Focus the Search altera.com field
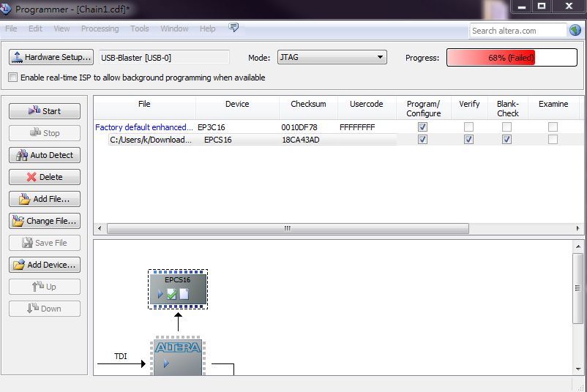This screenshot has height=392, width=587. (x=517, y=31)
